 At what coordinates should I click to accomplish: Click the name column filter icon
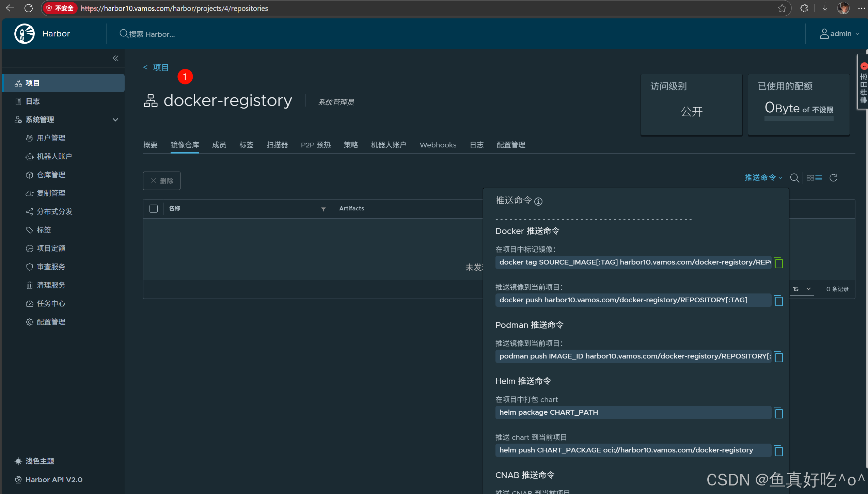click(323, 209)
